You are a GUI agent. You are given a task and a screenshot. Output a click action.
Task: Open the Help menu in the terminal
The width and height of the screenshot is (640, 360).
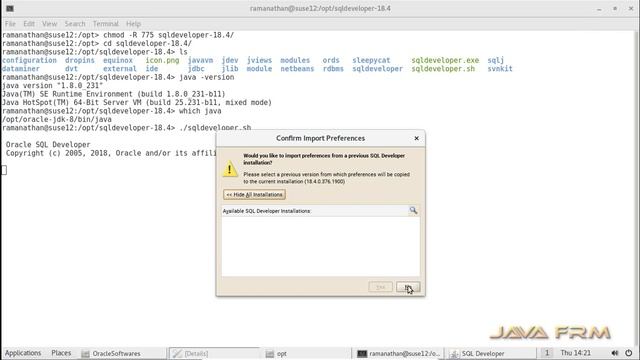tap(133, 24)
